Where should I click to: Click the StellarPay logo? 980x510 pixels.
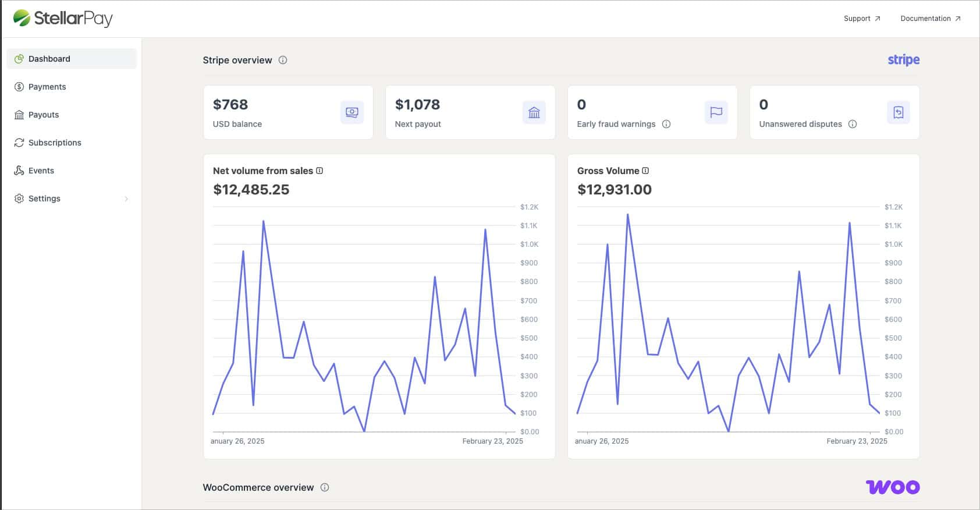63,18
